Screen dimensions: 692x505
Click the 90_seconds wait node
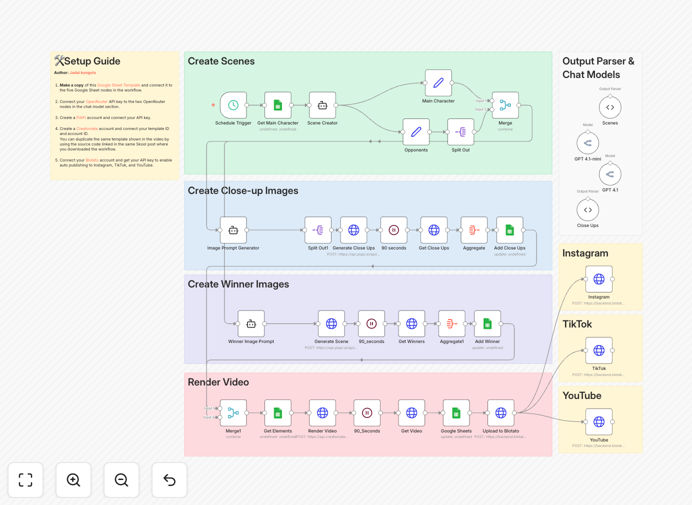pyautogui.click(x=372, y=324)
